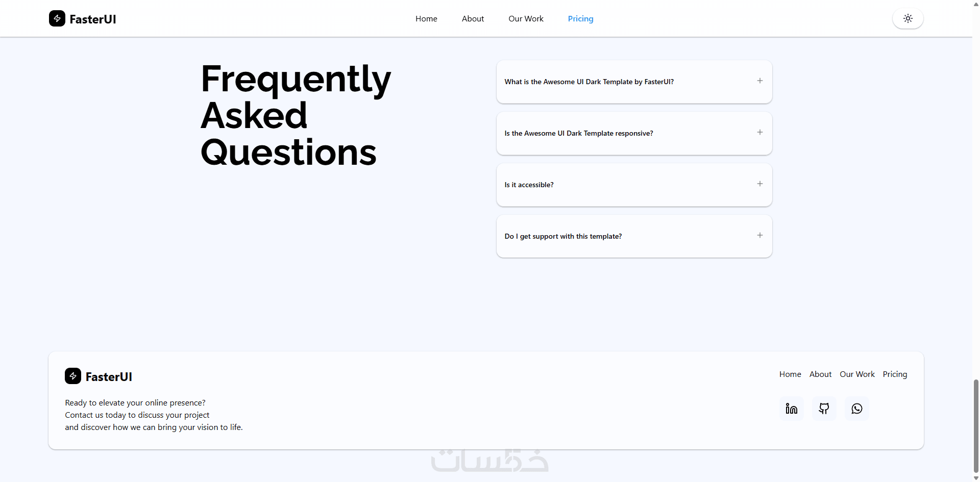Open the footer Our Work link
The height and width of the screenshot is (482, 980).
pos(857,374)
